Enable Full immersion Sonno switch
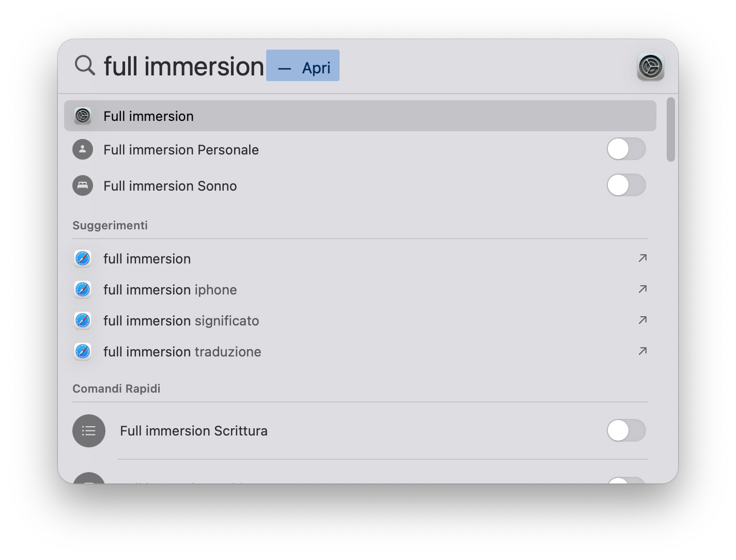The height and width of the screenshot is (560, 736). tap(626, 185)
